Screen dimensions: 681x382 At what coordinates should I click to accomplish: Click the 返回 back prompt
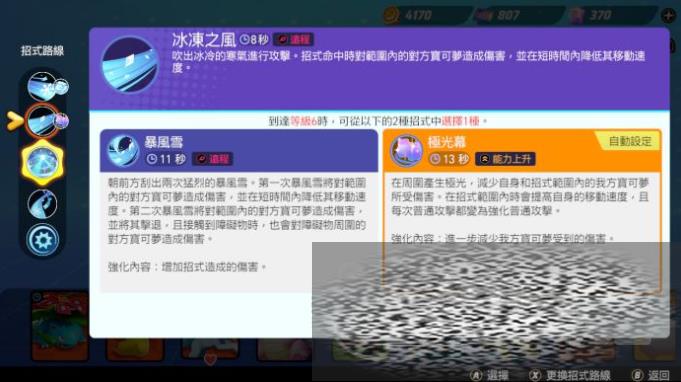tap(651, 375)
